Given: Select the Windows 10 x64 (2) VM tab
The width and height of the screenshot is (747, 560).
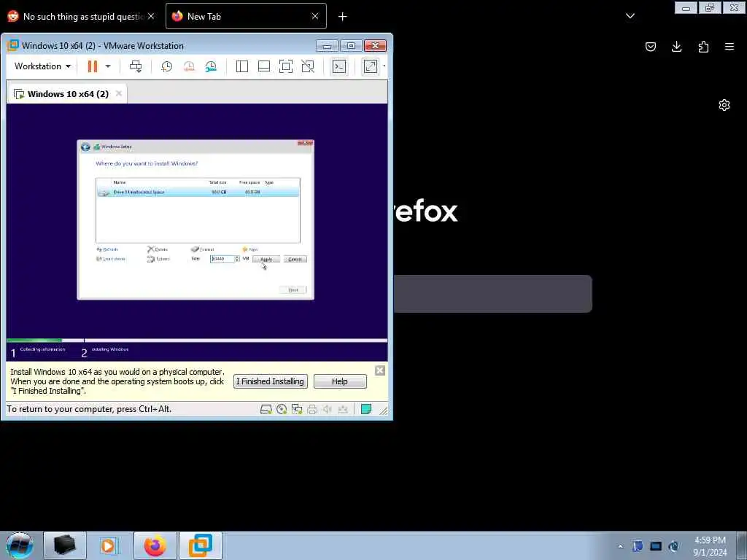Looking at the screenshot, I should point(68,94).
